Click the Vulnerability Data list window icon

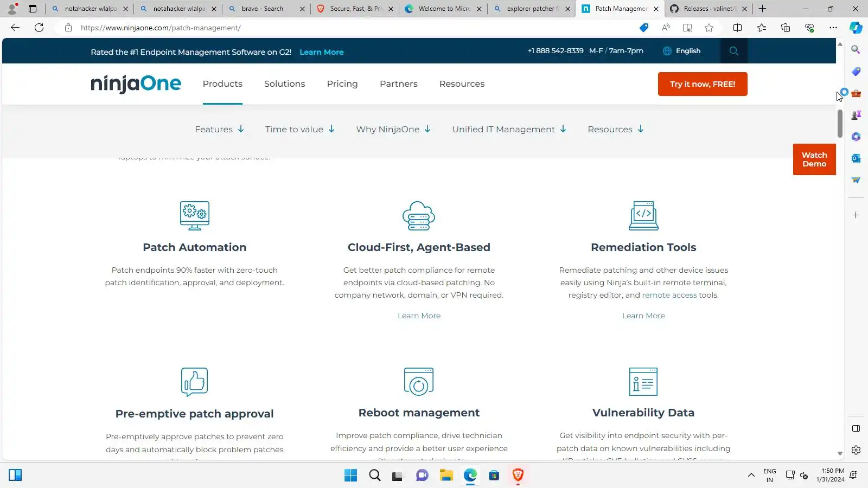[643, 381]
